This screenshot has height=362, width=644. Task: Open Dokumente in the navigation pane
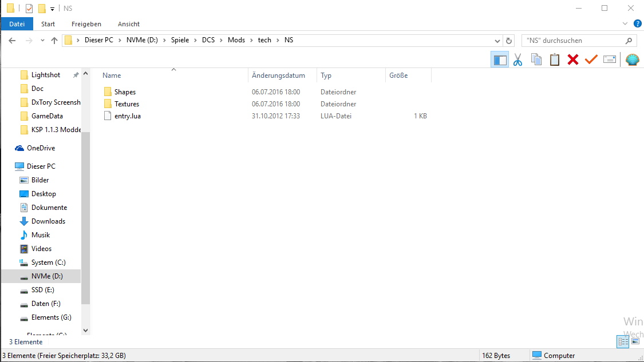[x=49, y=207]
